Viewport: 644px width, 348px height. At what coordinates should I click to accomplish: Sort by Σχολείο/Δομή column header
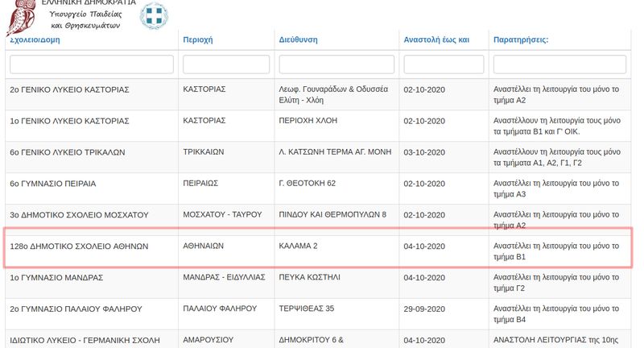[x=37, y=39]
